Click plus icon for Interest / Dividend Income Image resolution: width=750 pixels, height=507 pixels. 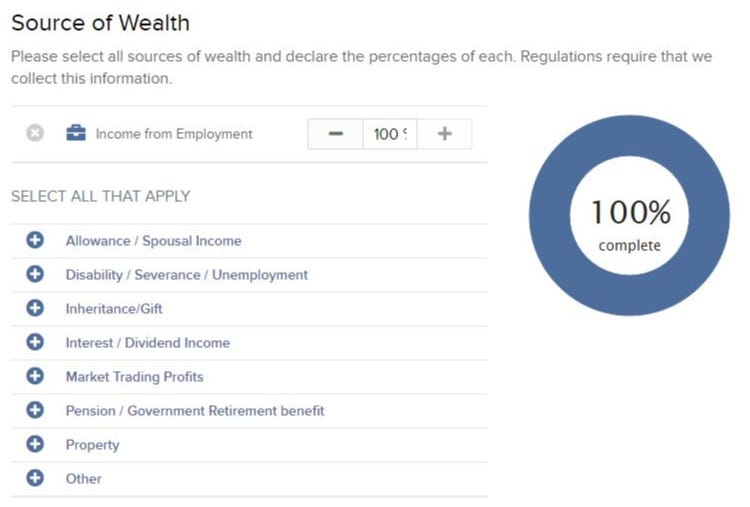[35, 342]
